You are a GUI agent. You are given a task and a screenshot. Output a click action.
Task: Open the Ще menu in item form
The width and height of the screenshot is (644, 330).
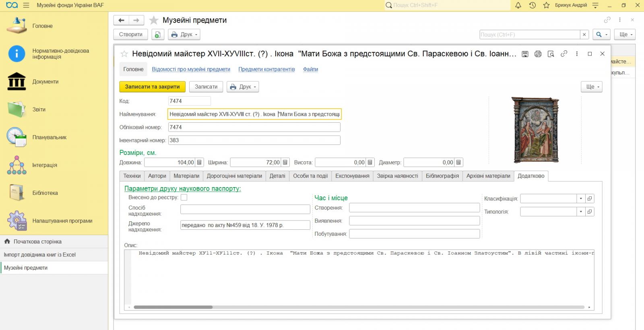[592, 87]
